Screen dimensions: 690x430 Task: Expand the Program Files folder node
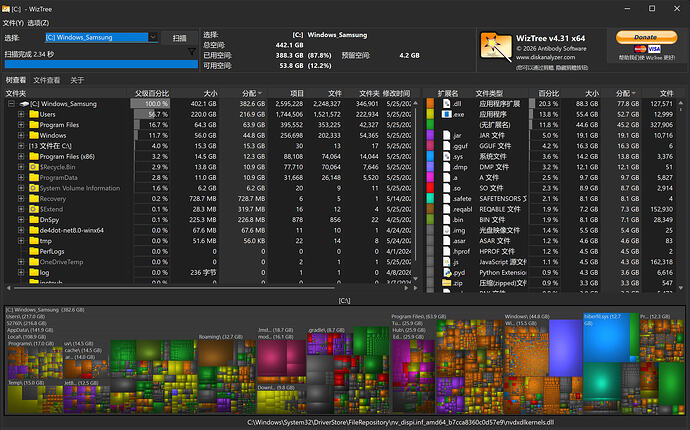point(21,125)
